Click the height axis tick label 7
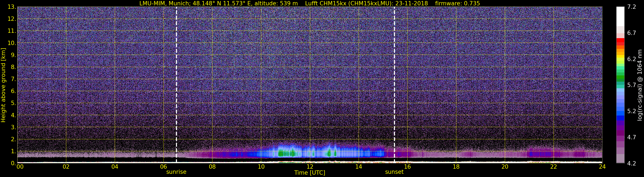 point(13,79)
